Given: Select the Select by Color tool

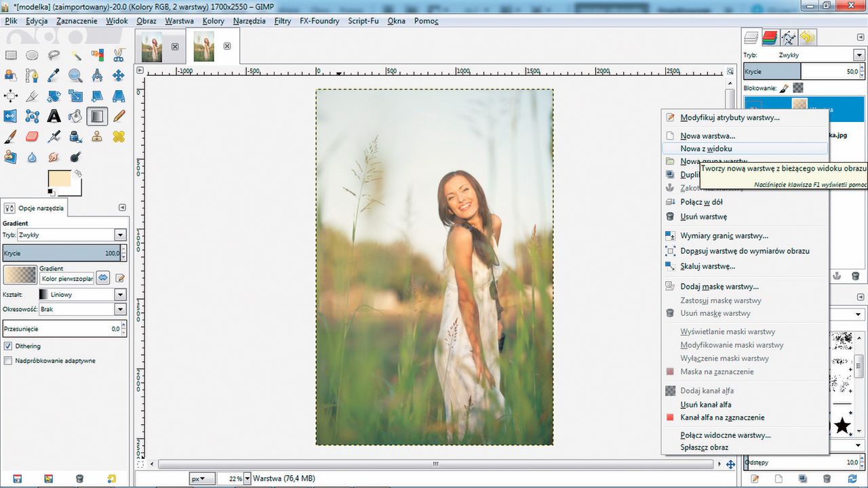Looking at the screenshot, I should 97,55.
